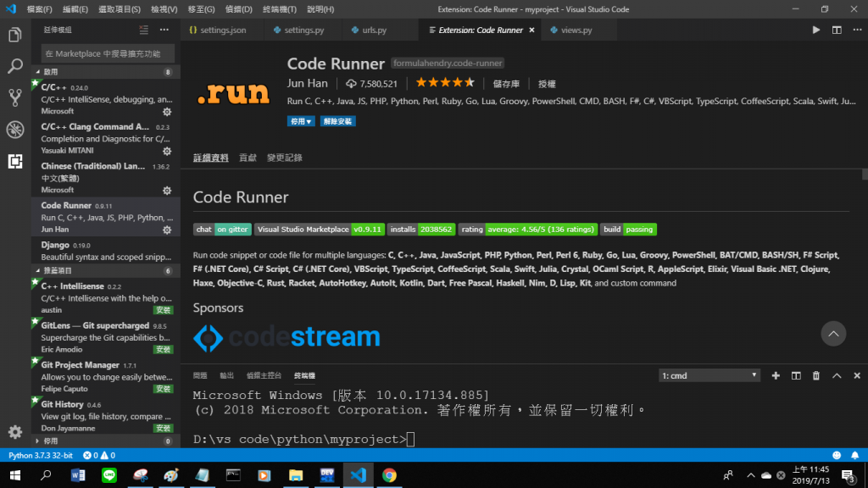The height and width of the screenshot is (488, 868).
Task: Open gear menu for Chinese (Traditional) Language Pack
Action: pyautogui.click(x=167, y=191)
